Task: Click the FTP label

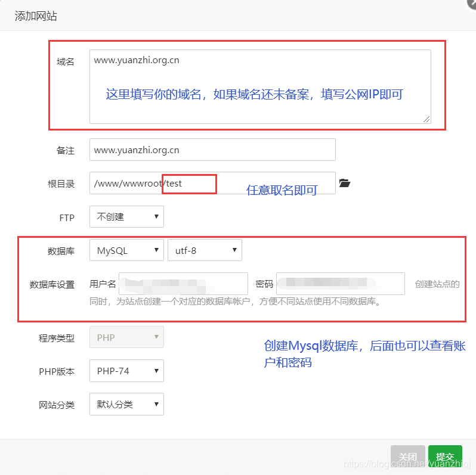Action: [x=67, y=218]
